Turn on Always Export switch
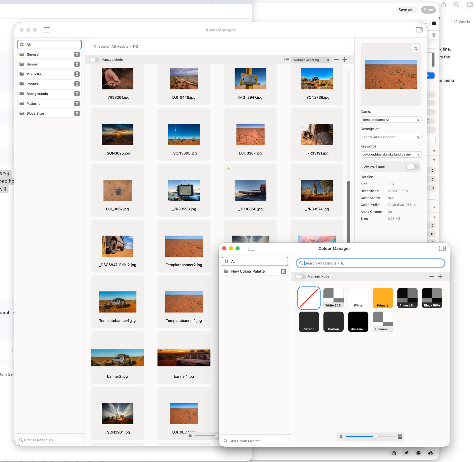 pos(412,167)
